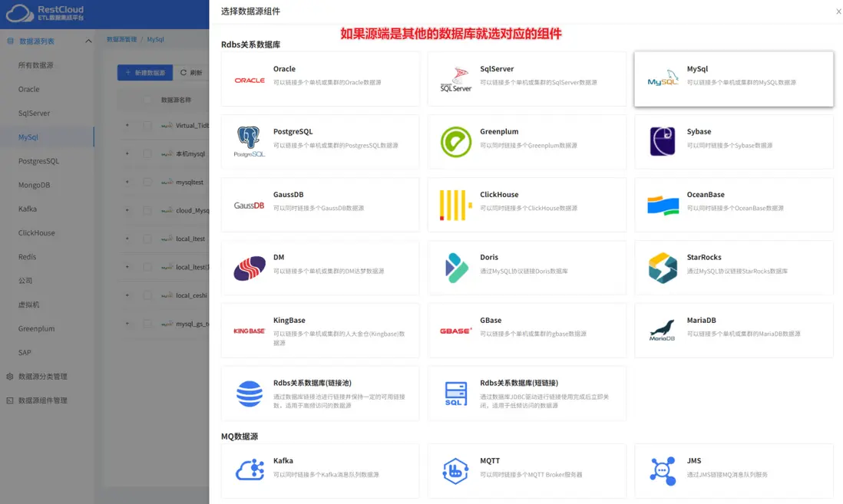Viewport: 843px width, 504px height.
Task: Open 数据源分类管理 menu entry
Action: [x=43, y=377]
